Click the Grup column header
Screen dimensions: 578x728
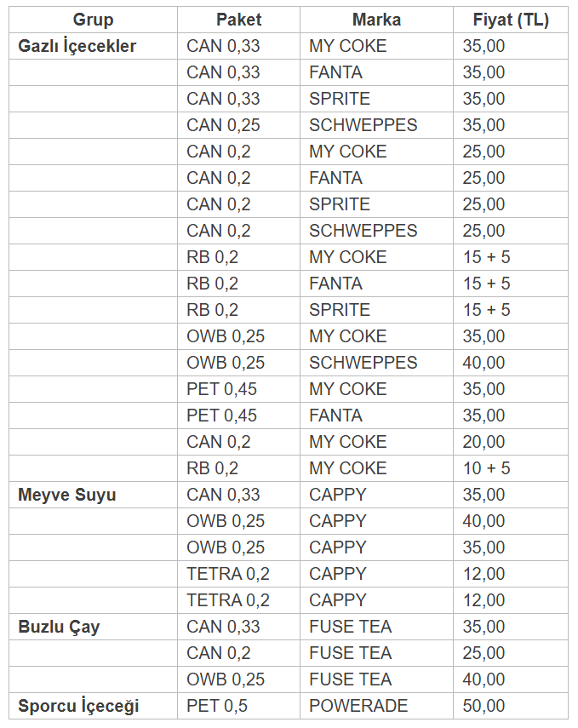pyautogui.click(x=93, y=20)
